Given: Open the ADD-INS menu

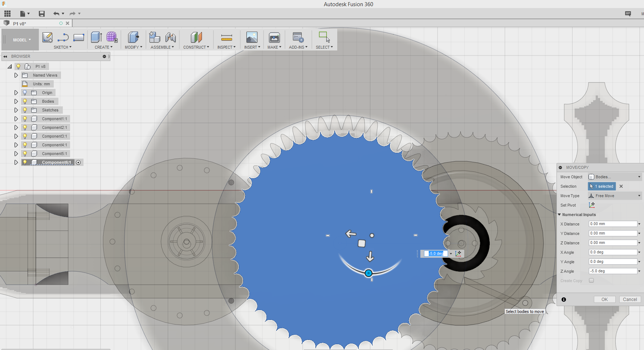Looking at the screenshot, I should click(298, 47).
